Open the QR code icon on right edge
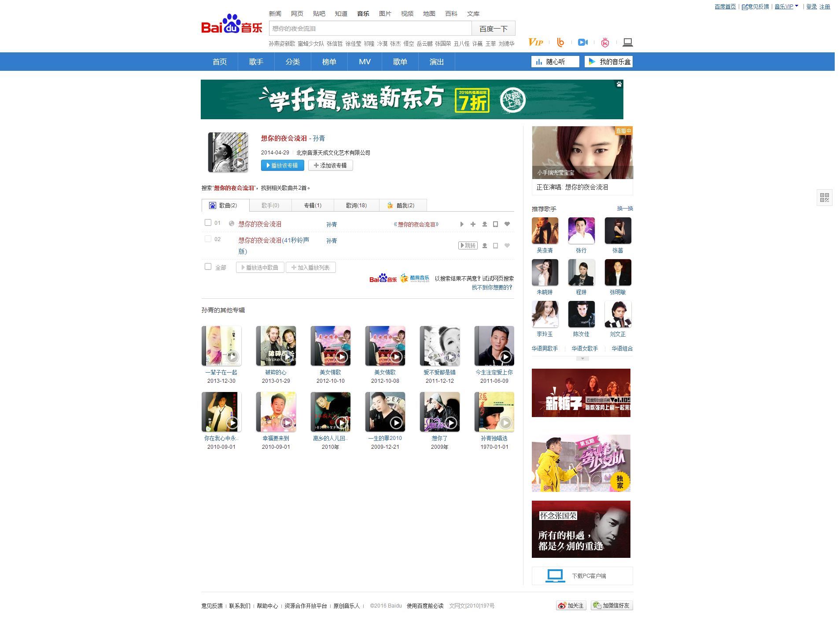This screenshot has height=619, width=840. click(x=825, y=197)
